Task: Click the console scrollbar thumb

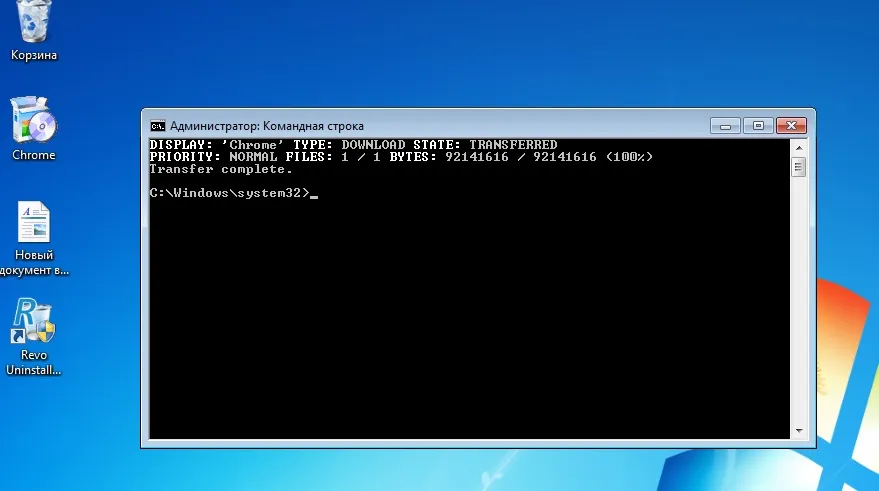Action: click(799, 167)
